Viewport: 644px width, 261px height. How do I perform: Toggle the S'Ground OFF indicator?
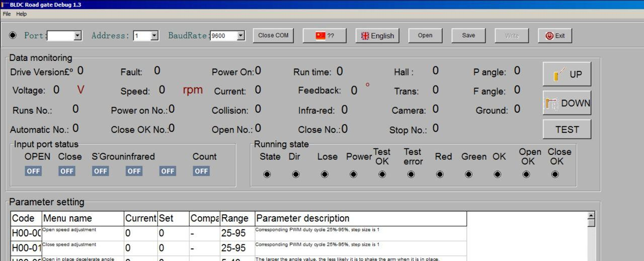coord(101,171)
